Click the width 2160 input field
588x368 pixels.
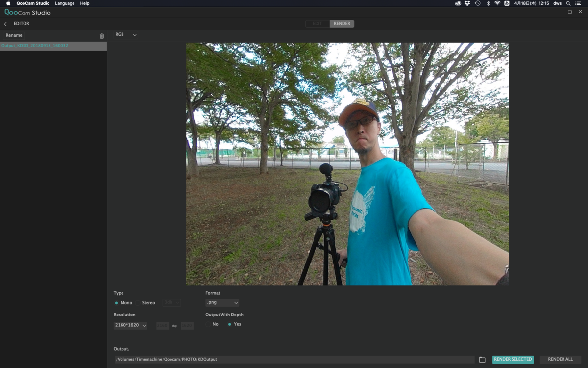[x=163, y=326]
